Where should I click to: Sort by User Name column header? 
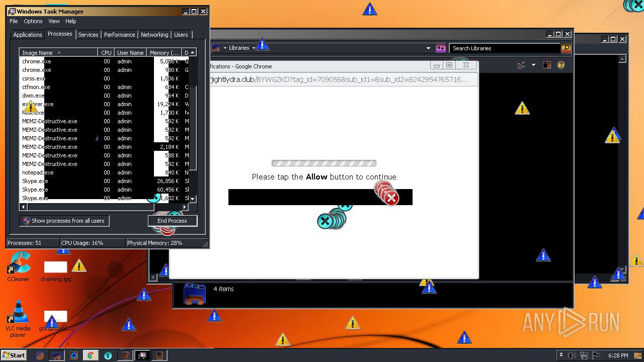pyautogui.click(x=130, y=53)
